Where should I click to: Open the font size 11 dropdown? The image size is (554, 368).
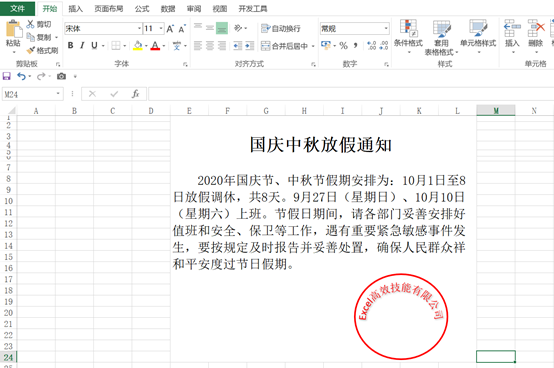click(x=161, y=28)
